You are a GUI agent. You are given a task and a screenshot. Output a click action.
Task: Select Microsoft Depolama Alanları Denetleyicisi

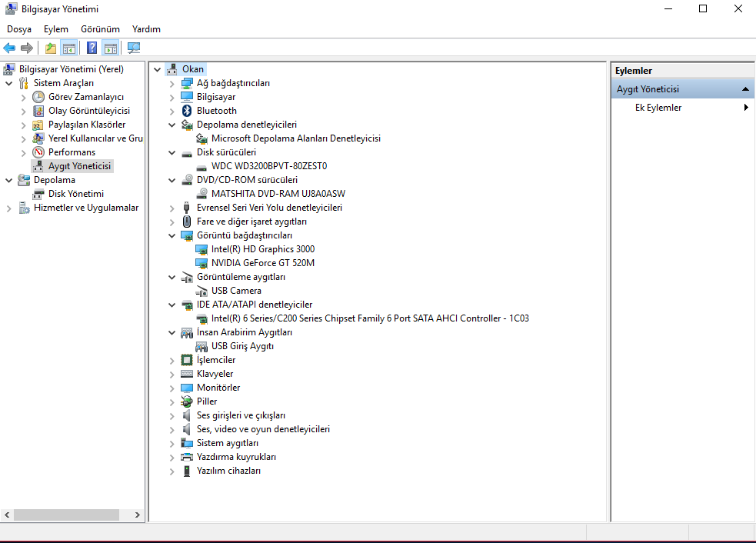(x=296, y=139)
